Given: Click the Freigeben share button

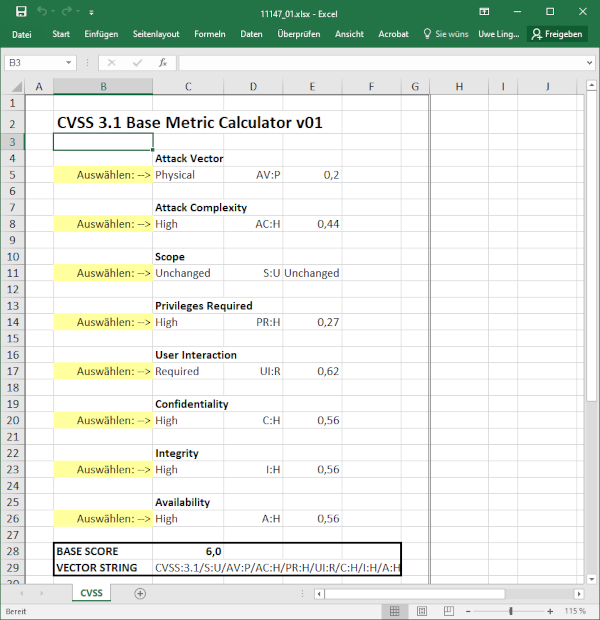Looking at the screenshot, I should tap(557, 34).
